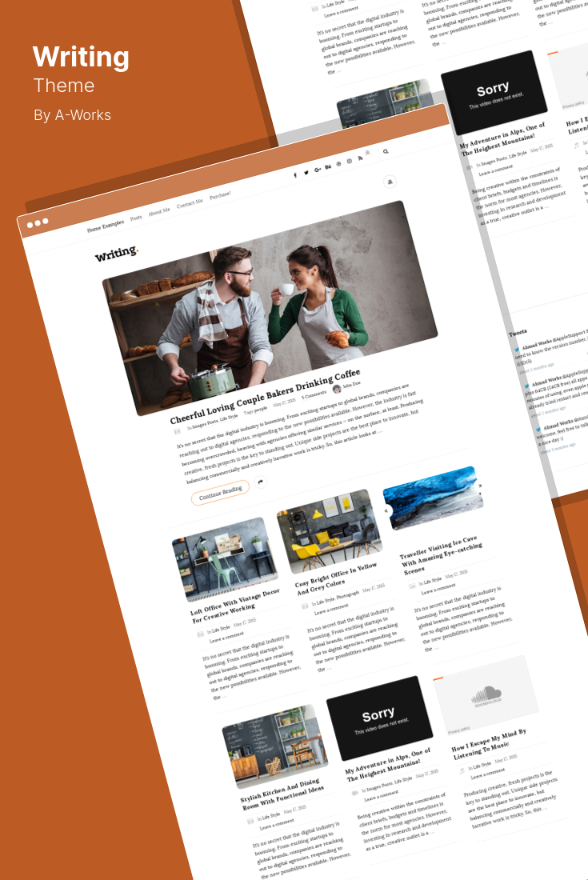Open the Purchase! menu item

(x=220, y=196)
